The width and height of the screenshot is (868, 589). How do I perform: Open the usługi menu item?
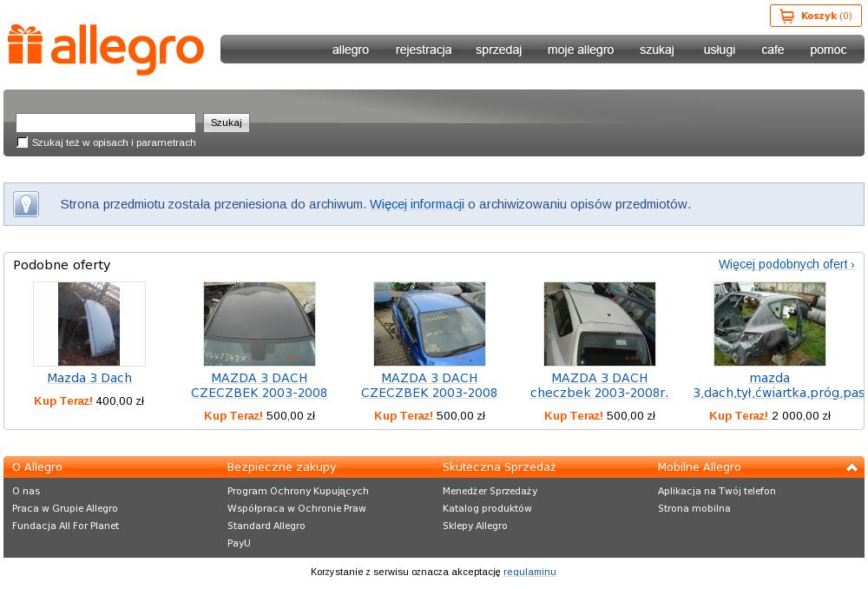[719, 50]
